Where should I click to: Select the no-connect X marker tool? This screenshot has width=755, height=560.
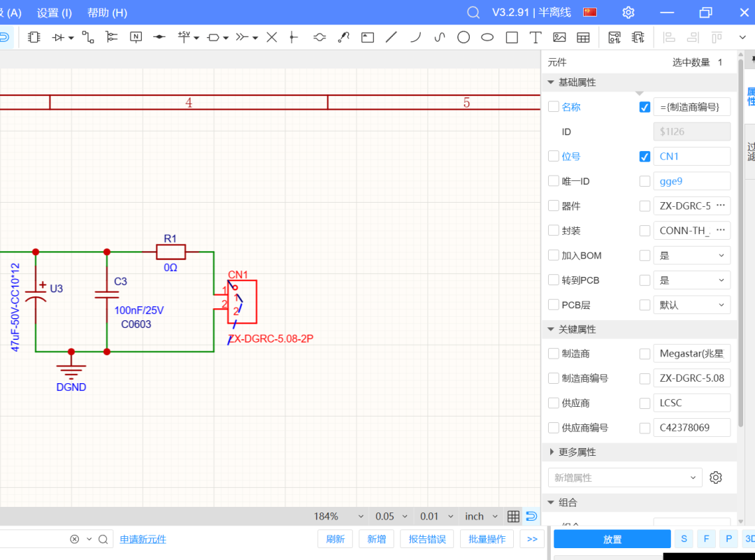pyautogui.click(x=272, y=37)
